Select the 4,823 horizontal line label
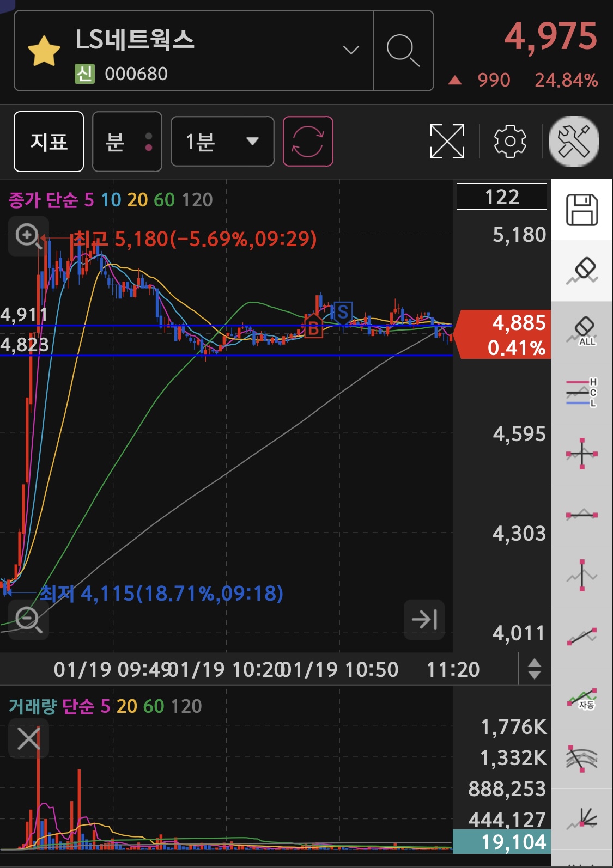 25,345
